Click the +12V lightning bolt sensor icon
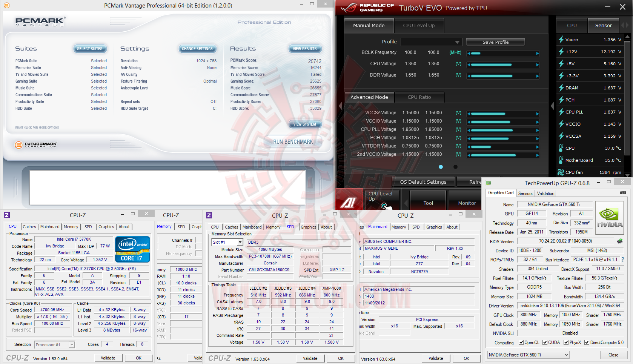 click(x=561, y=52)
